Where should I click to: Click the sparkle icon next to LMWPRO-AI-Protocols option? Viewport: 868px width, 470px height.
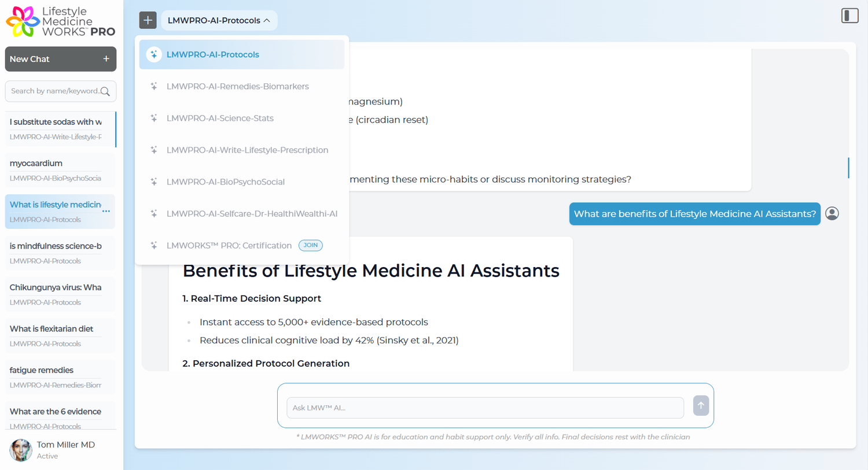pyautogui.click(x=154, y=54)
